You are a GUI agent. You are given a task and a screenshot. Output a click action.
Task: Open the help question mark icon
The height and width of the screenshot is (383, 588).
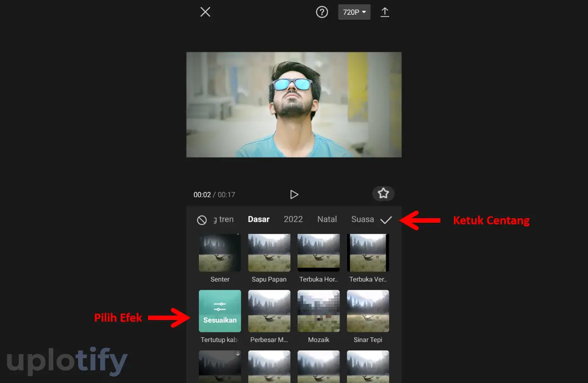322,12
